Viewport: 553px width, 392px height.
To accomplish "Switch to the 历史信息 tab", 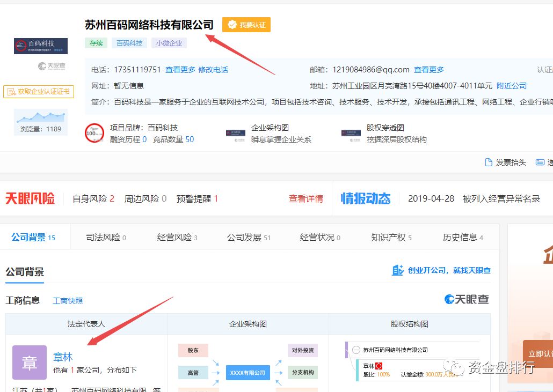I will click(463, 238).
